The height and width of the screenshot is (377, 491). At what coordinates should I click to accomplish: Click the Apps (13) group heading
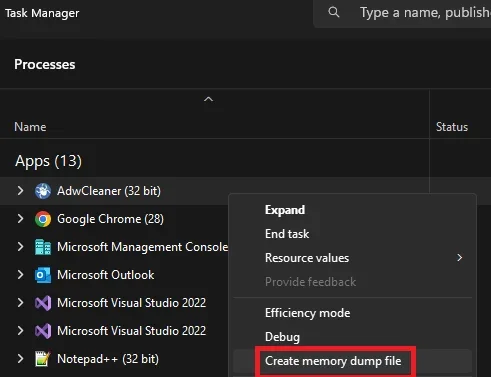click(48, 161)
